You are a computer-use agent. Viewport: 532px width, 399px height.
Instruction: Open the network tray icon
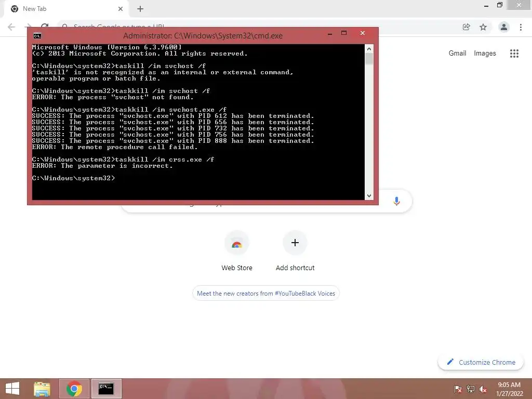coord(471,389)
